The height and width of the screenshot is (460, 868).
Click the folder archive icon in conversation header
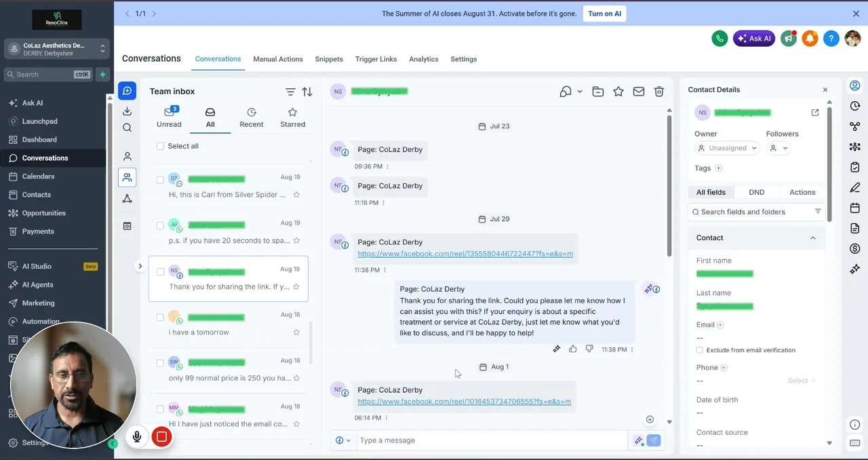tap(598, 92)
